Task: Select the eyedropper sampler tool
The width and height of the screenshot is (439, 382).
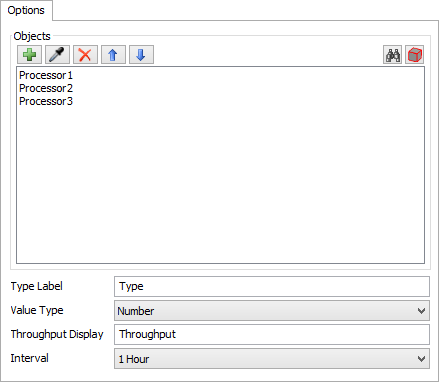Action: 57,55
